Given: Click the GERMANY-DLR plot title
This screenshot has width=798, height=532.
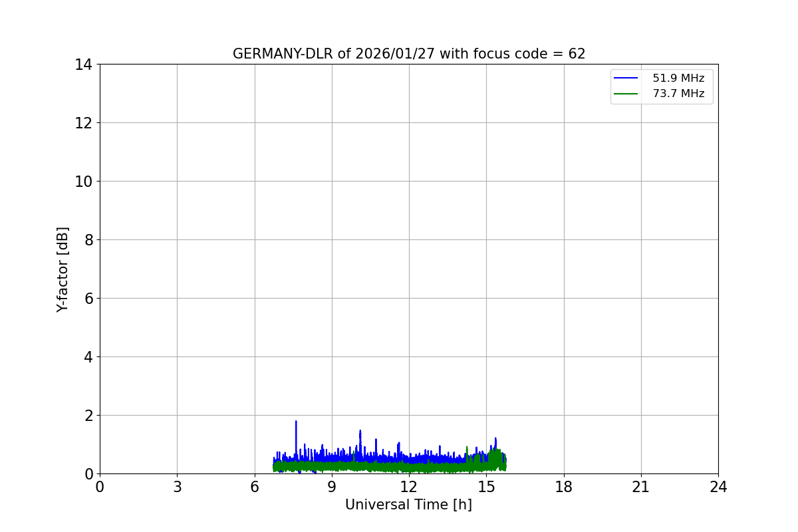Looking at the screenshot, I should click(x=409, y=54).
